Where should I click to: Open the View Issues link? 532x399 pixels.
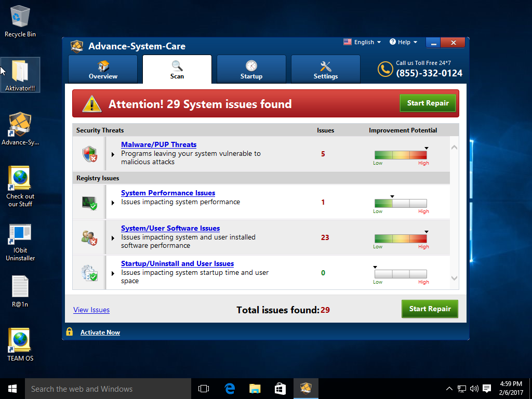(91, 310)
